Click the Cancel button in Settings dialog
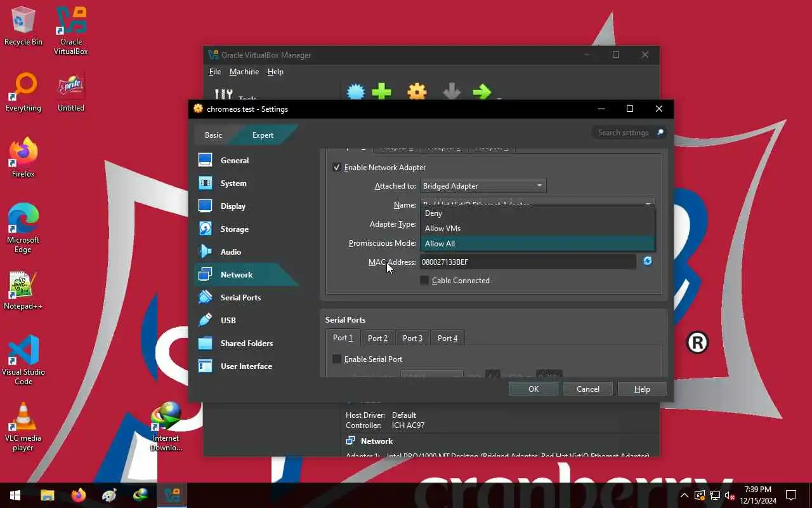 [x=588, y=389]
